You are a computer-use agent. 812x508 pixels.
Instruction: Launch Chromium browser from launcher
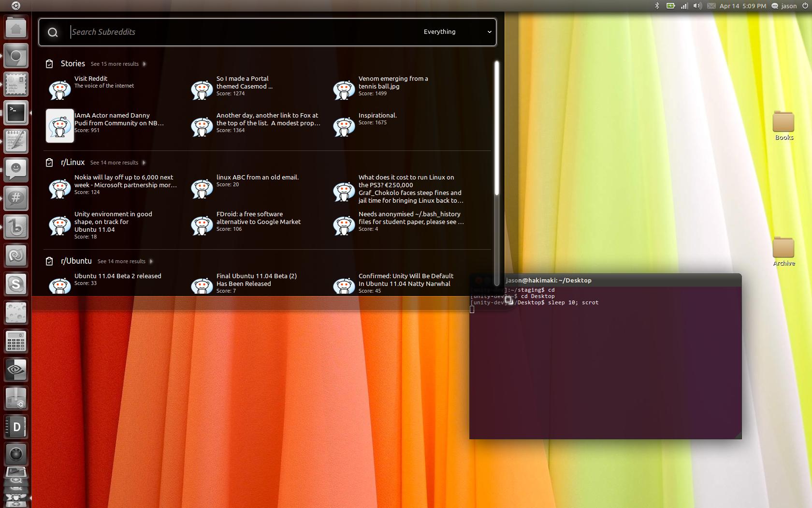[15, 56]
